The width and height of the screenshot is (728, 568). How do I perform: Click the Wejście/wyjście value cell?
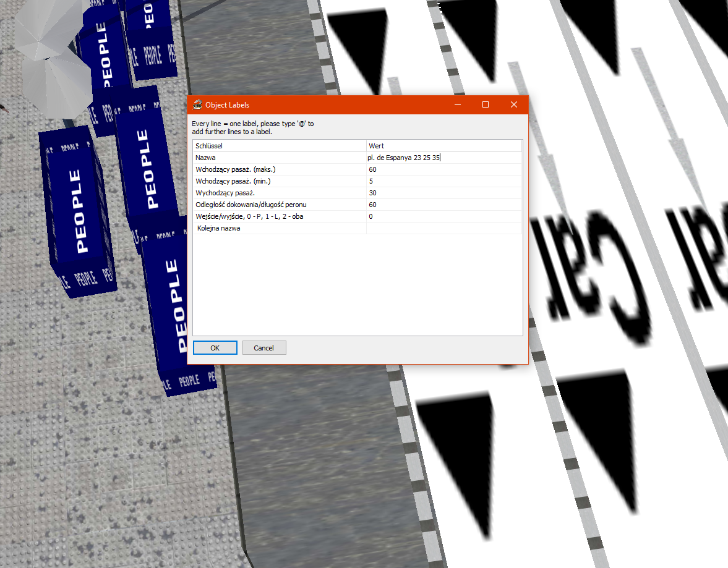point(443,216)
